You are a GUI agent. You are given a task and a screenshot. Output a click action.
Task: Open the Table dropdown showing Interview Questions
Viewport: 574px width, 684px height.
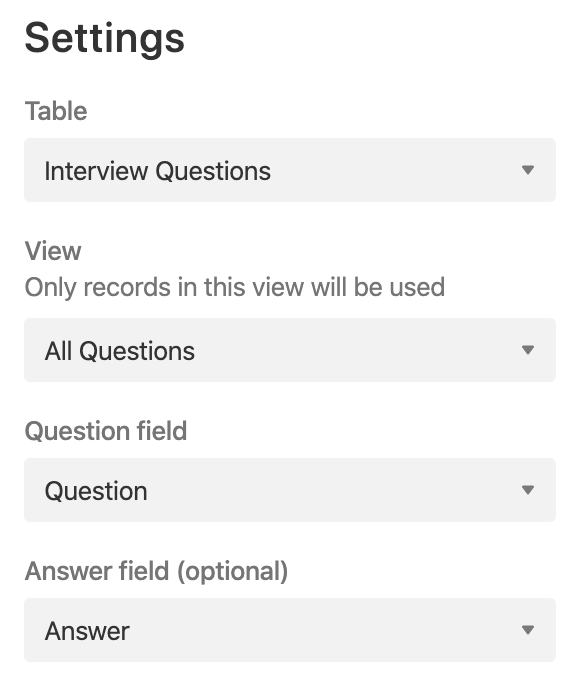click(290, 170)
